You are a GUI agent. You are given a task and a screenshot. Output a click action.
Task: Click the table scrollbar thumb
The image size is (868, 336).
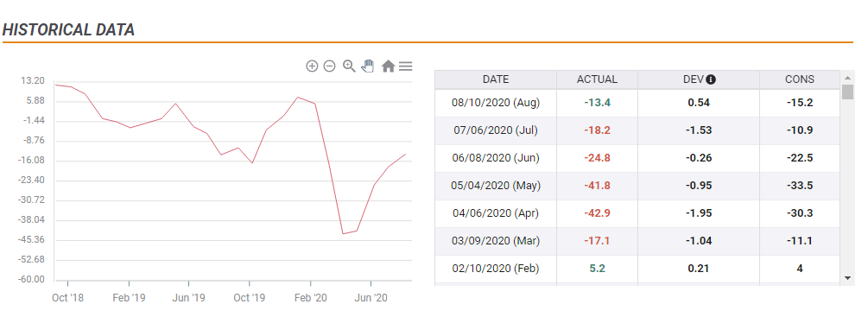pos(847,92)
